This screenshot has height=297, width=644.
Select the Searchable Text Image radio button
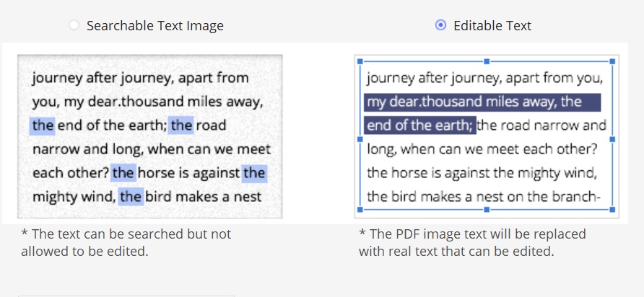coord(74,25)
